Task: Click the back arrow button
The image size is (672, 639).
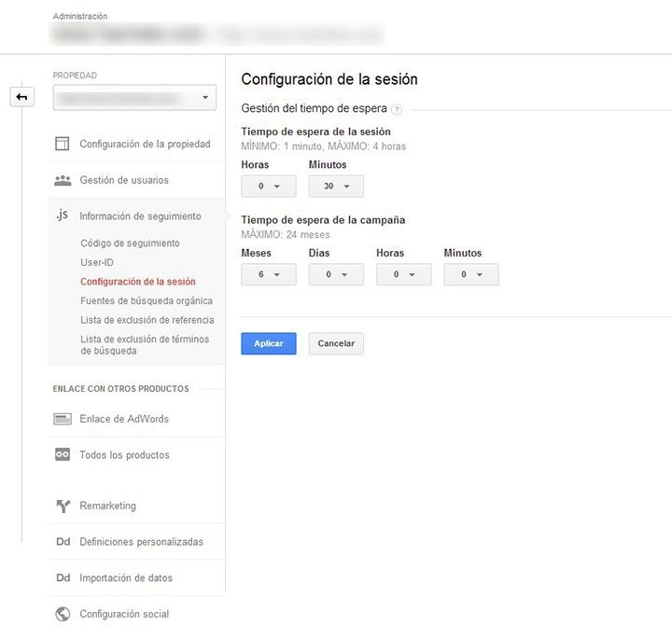Action: pos(21,97)
